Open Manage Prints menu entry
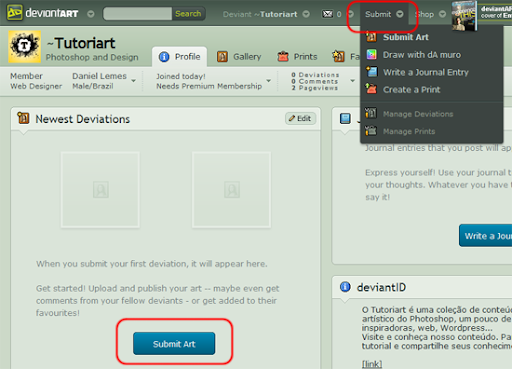512x369 pixels. [x=409, y=131]
